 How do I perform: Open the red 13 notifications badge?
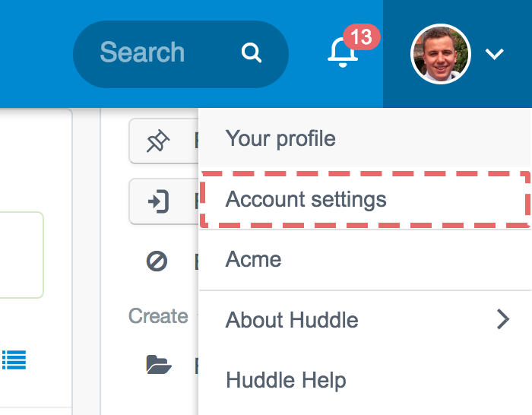361,36
